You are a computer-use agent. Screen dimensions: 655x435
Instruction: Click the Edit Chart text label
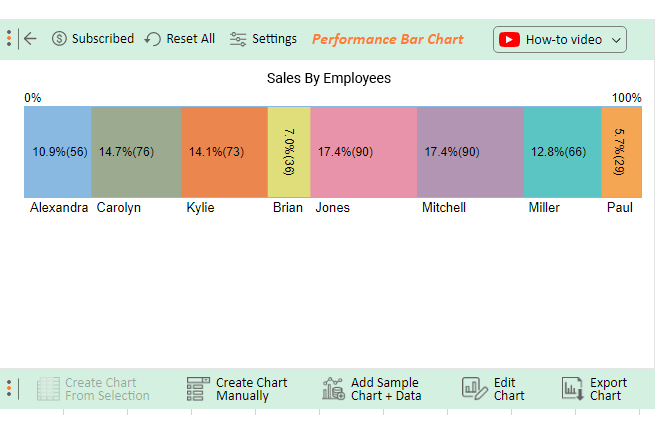point(509,389)
